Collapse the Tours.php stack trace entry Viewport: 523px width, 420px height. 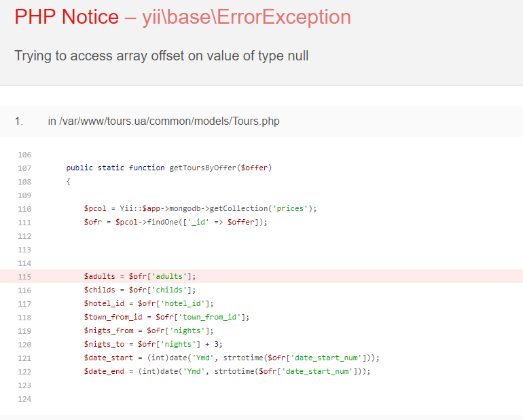(x=163, y=121)
